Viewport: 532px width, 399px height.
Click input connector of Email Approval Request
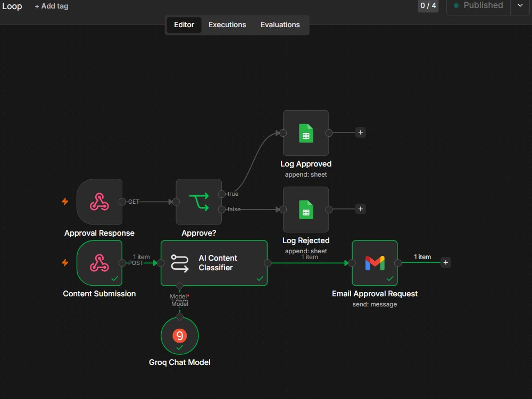click(x=352, y=263)
